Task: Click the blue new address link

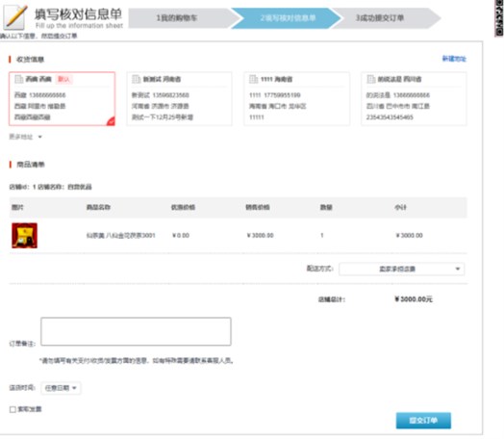Action: point(454,59)
